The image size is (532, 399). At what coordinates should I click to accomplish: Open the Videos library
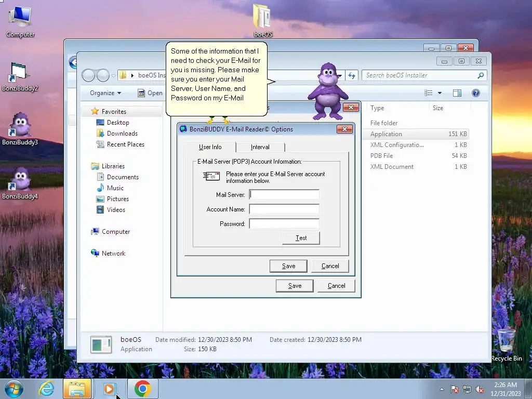coord(116,210)
